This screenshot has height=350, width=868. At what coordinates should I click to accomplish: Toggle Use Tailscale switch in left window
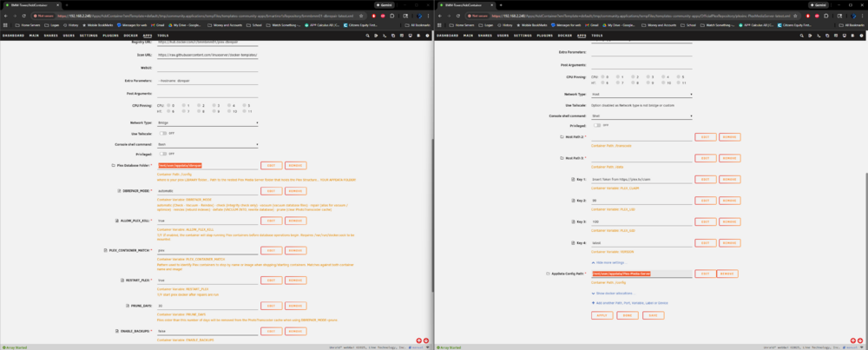[163, 133]
